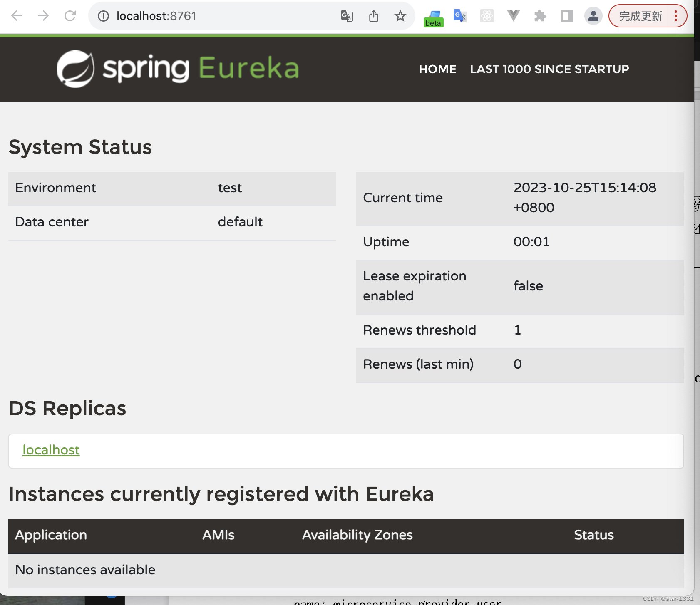Click the Uptime value 00:01

click(531, 242)
